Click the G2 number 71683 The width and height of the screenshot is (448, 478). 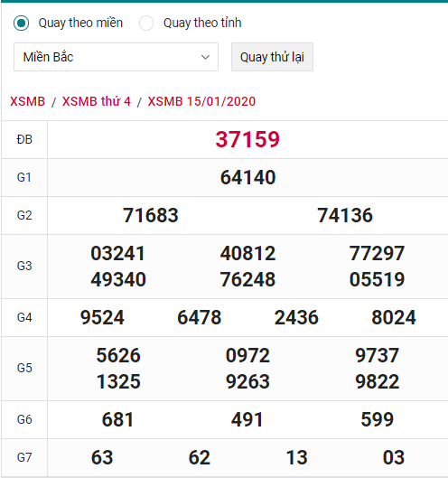click(151, 215)
